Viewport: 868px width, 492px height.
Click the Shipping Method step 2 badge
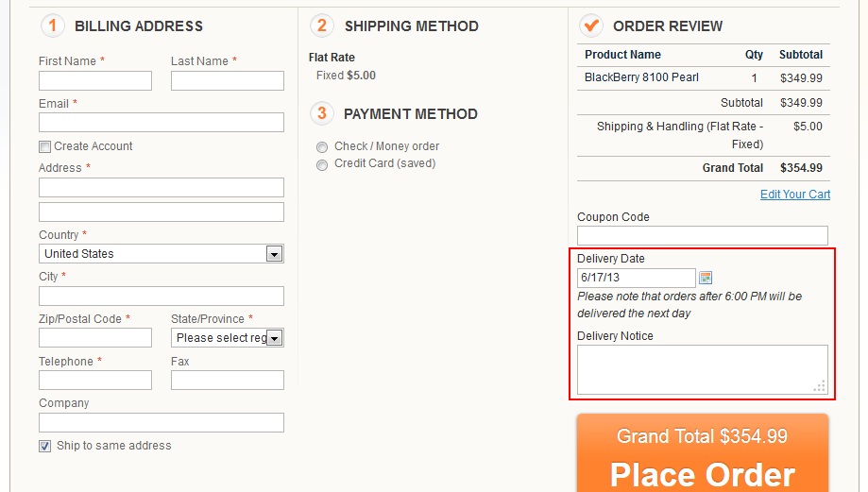[x=322, y=25]
